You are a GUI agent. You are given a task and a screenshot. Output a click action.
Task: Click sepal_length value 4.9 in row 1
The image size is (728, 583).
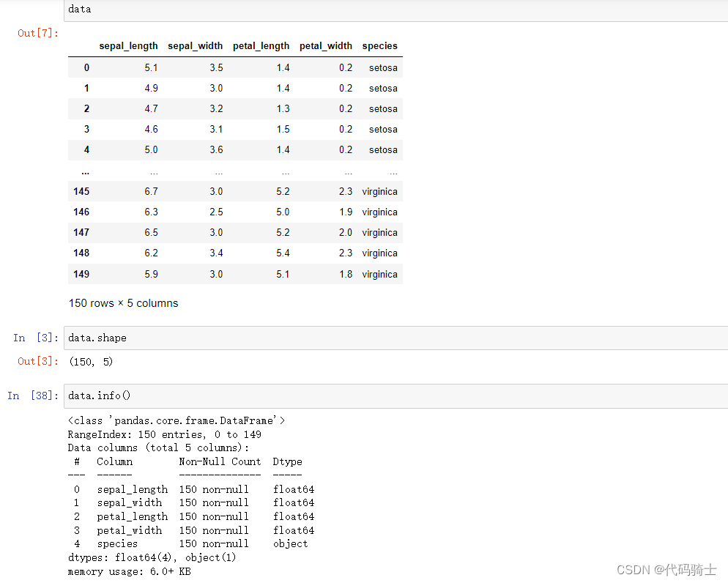coord(151,88)
